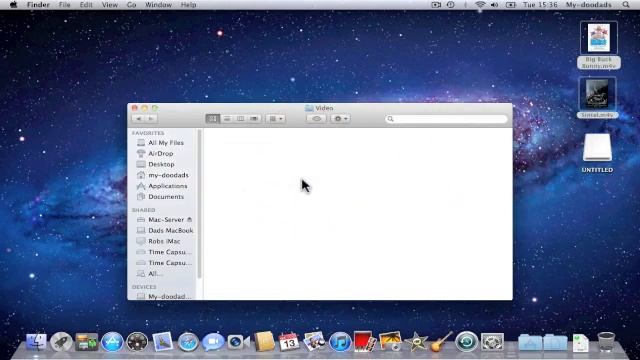Open the Edit menu

86,5
